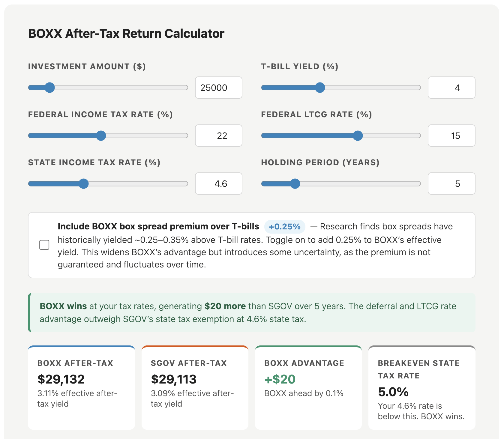Click the Holding Period slider handle
The width and height of the screenshot is (504, 439).
295,184
